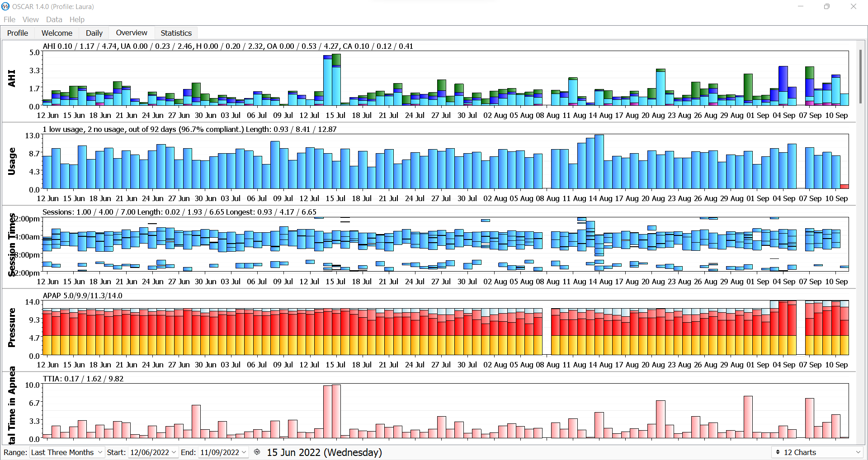The image size is (868, 460).
Task: Click the vertical scrollbar thumb of the charts
Action: pos(860,76)
